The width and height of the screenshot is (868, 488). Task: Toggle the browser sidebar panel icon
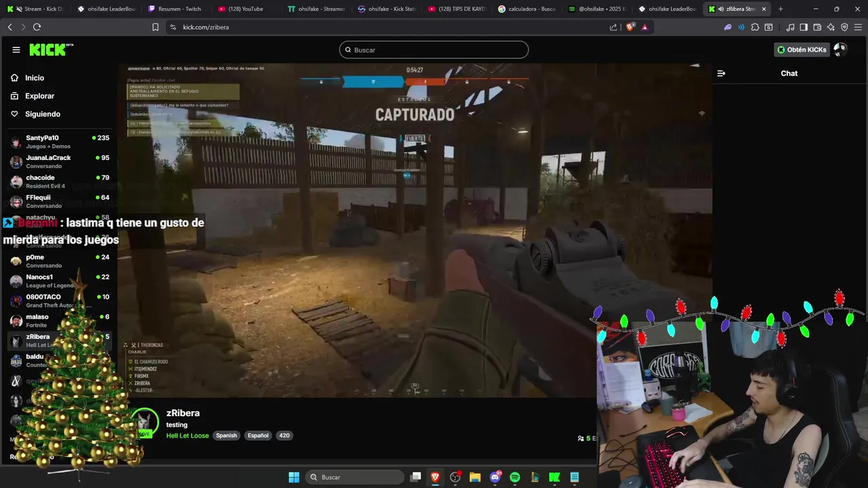coord(804,27)
